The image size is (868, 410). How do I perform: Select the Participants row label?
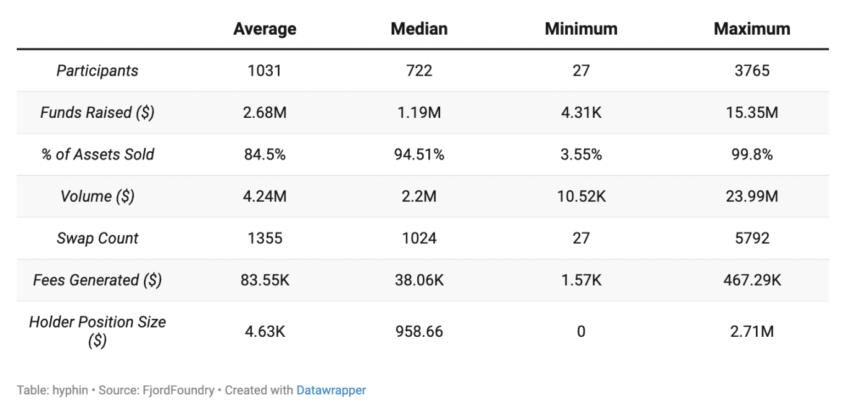[x=97, y=71]
